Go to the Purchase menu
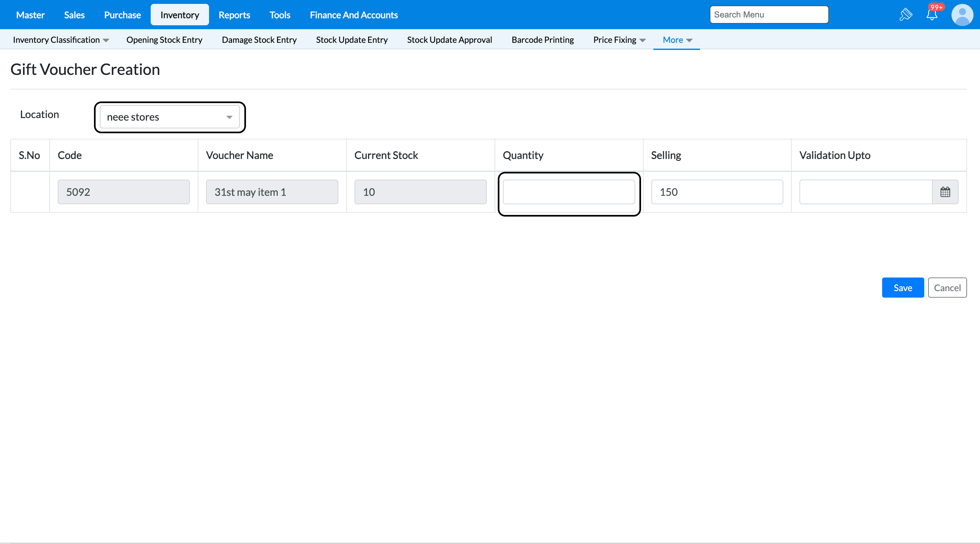Image resolution: width=980 pixels, height=544 pixels. 122,15
